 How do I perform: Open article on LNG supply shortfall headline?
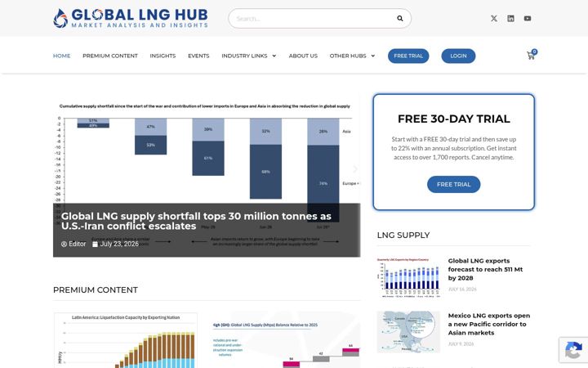(x=196, y=221)
